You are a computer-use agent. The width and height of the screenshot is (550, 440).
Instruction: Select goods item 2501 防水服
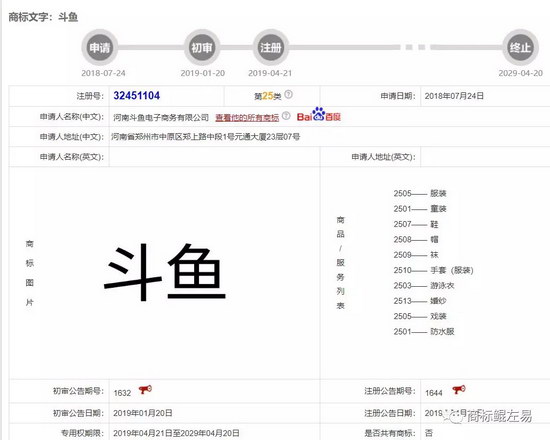(424, 332)
